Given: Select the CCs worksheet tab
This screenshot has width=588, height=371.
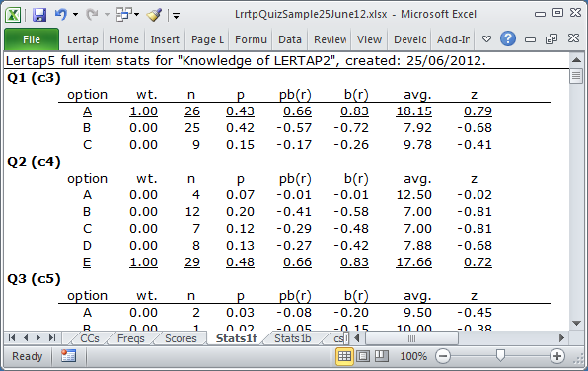Looking at the screenshot, I should (90, 338).
